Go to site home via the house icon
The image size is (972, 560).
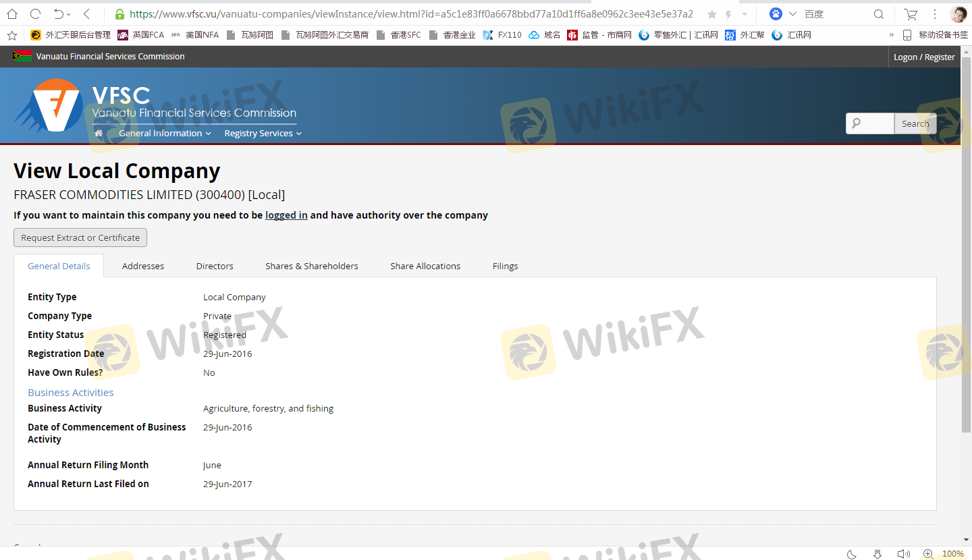click(x=99, y=134)
